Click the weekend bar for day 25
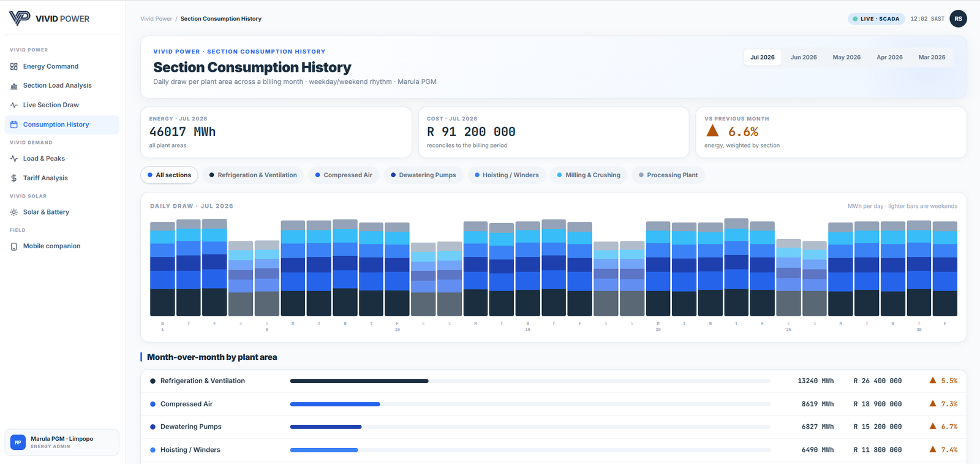 click(x=788, y=278)
